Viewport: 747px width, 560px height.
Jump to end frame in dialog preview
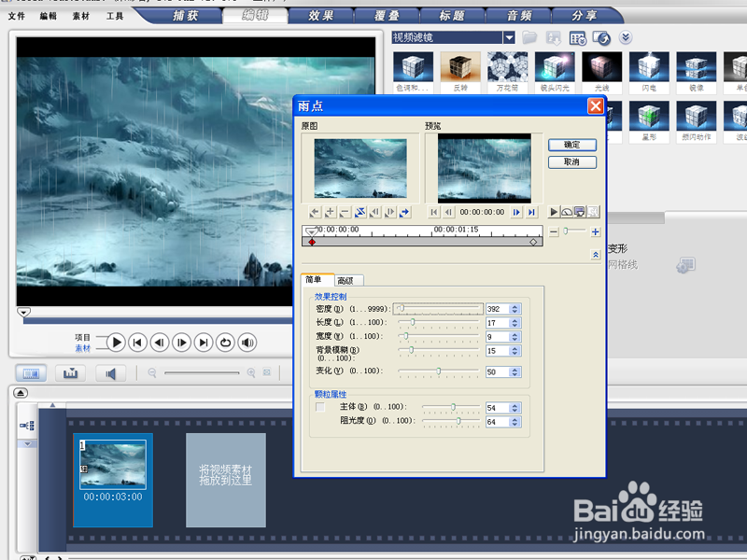click(x=531, y=213)
